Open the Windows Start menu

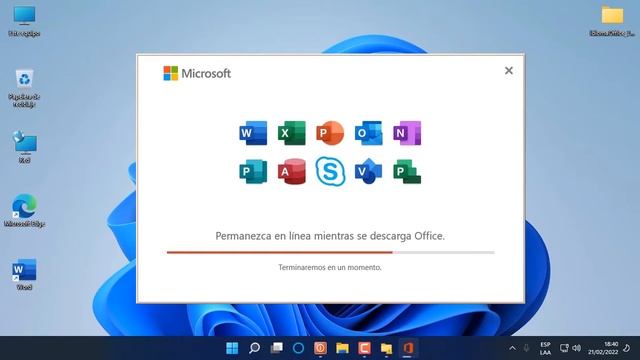coord(232,348)
